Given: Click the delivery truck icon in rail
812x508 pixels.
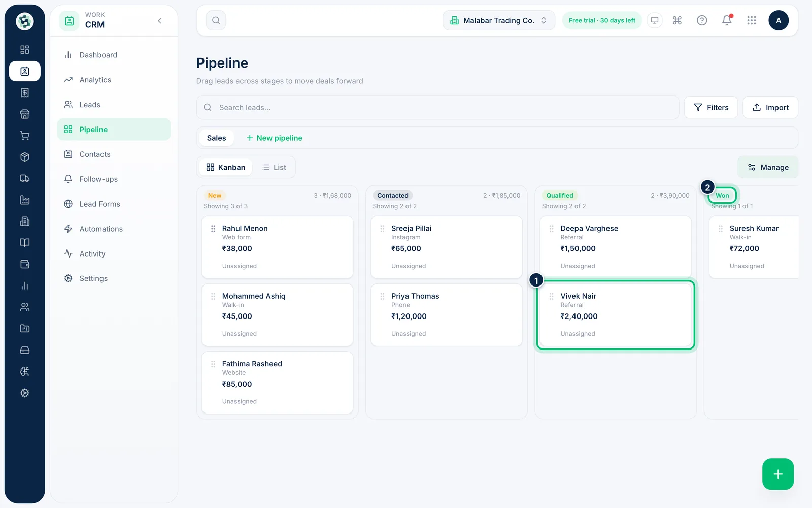Looking at the screenshot, I should 24,178.
